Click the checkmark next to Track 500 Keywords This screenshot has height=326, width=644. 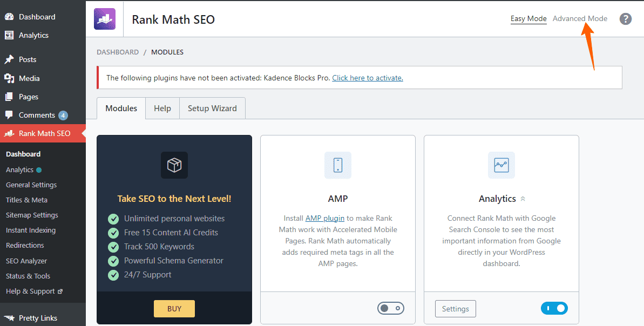(113, 246)
